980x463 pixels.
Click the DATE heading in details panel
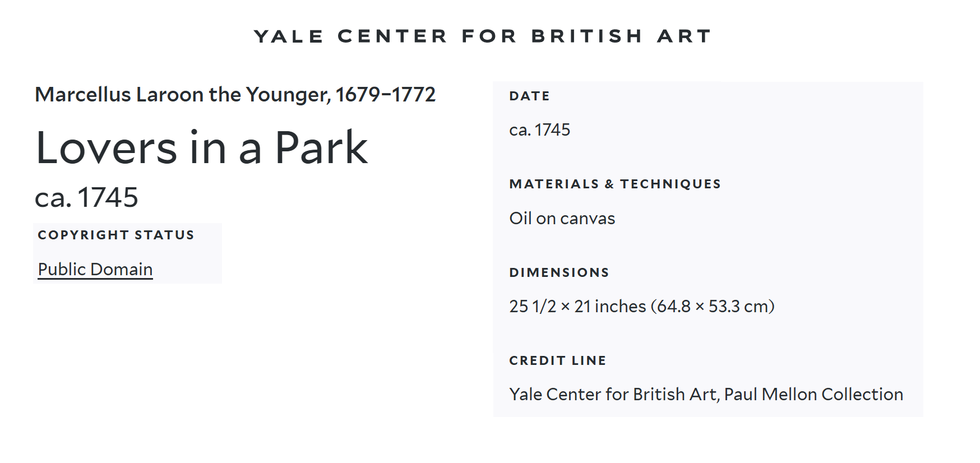(529, 96)
